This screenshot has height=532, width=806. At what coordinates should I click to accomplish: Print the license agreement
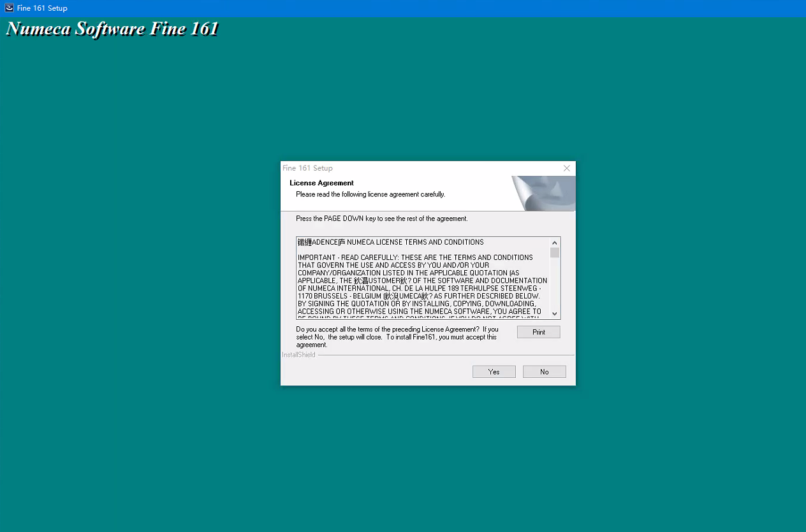tap(538, 332)
